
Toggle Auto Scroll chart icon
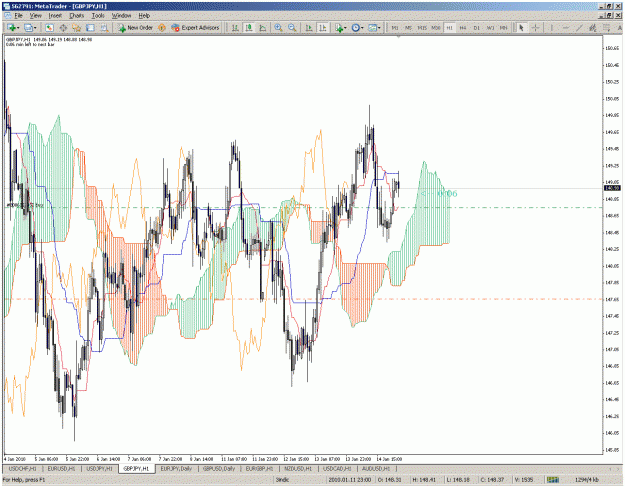[x=309, y=28]
